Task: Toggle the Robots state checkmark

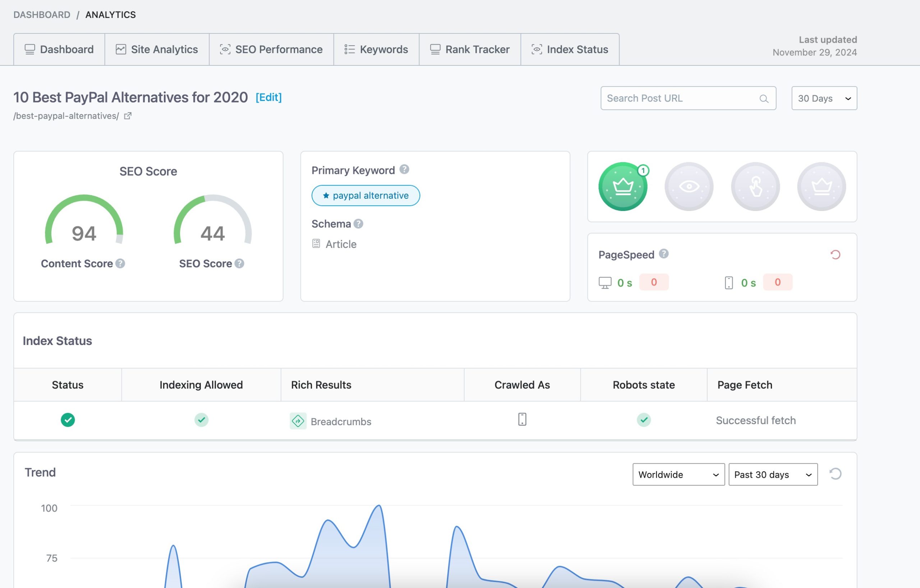Action: click(x=643, y=419)
